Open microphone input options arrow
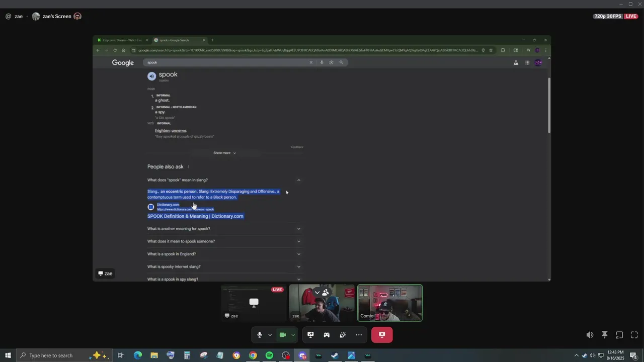 (270, 335)
